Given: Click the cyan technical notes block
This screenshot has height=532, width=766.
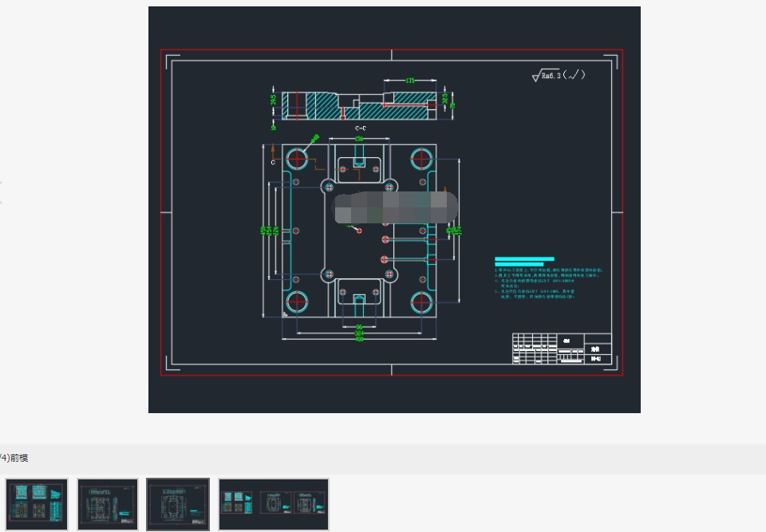Looking at the screenshot, I should click(549, 277).
